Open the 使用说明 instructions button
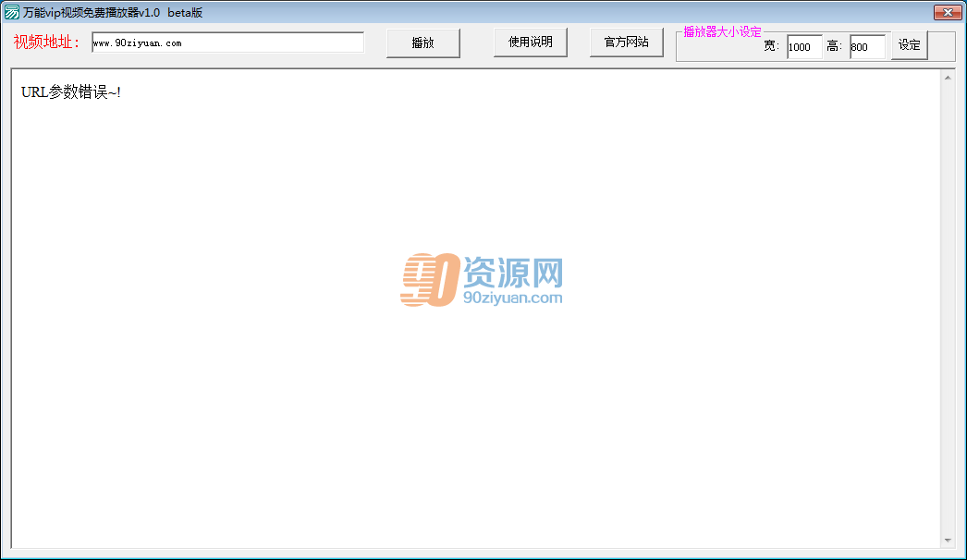This screenshot has width=967, height=560. [x=531, y=43]
